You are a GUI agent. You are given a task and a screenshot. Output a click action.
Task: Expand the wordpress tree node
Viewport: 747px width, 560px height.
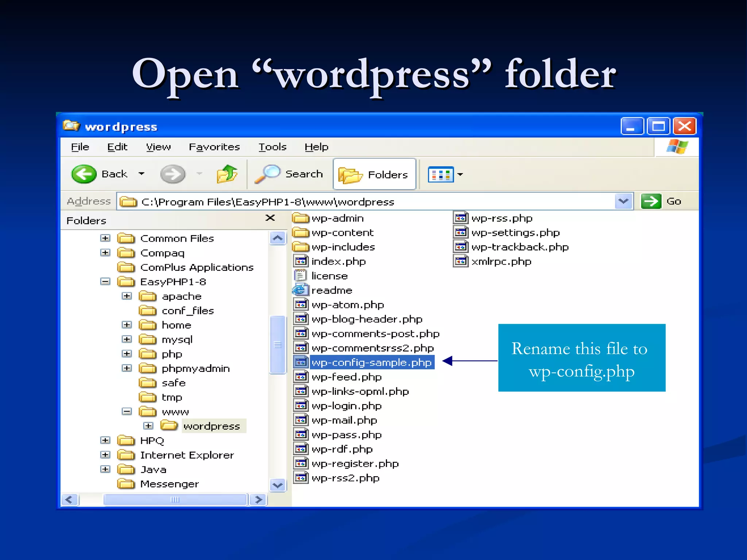tap(148, 425)
